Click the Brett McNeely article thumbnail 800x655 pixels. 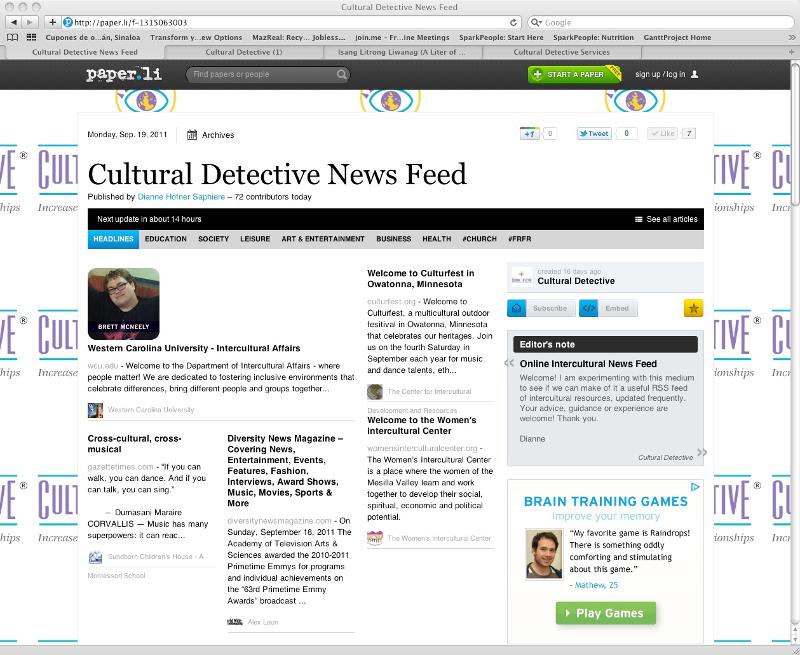pyautogui.click(x=123, y=304)
